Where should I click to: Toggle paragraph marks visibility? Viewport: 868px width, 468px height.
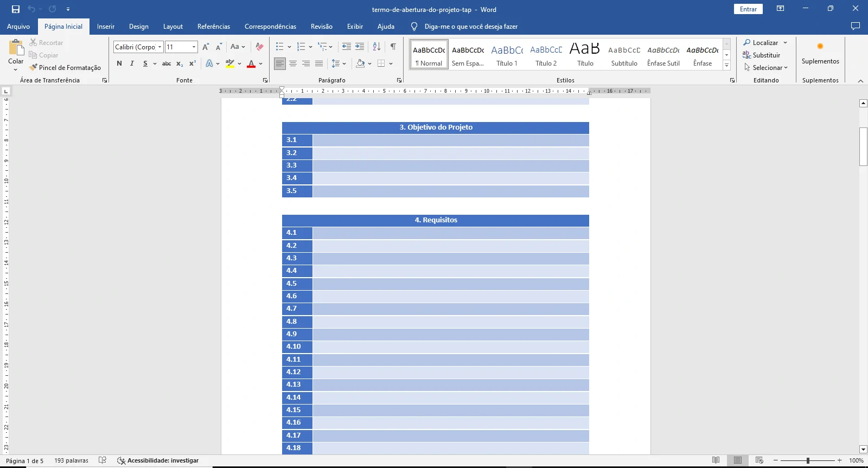[x=393, y=47]
